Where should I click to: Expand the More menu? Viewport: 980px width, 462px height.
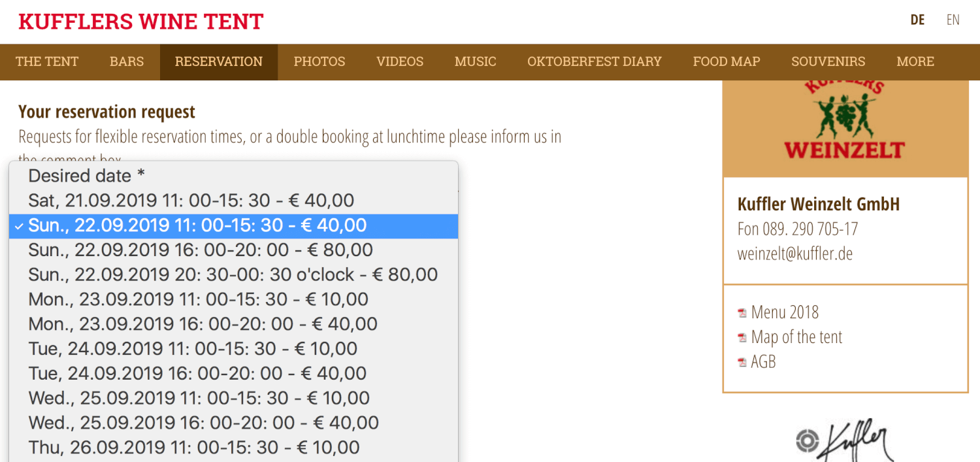[915, 61]
